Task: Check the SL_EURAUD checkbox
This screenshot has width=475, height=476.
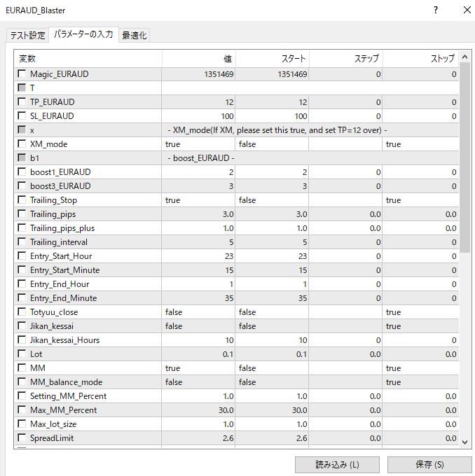Action: [22, 115]
